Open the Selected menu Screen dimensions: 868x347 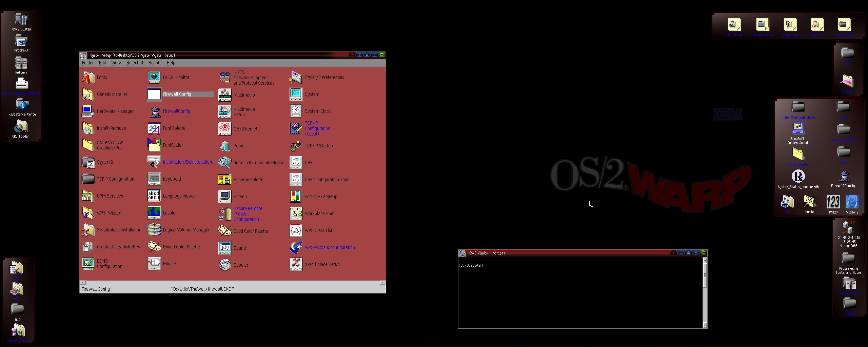(135, 63)
